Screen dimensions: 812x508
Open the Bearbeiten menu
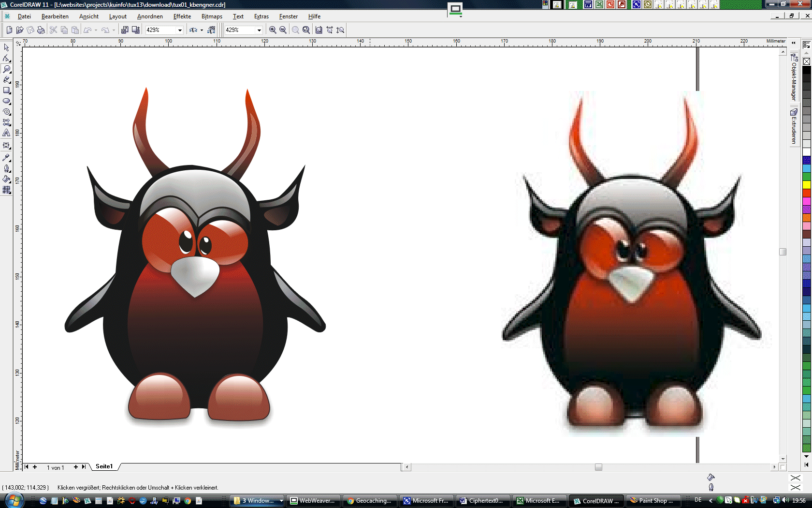55,16
